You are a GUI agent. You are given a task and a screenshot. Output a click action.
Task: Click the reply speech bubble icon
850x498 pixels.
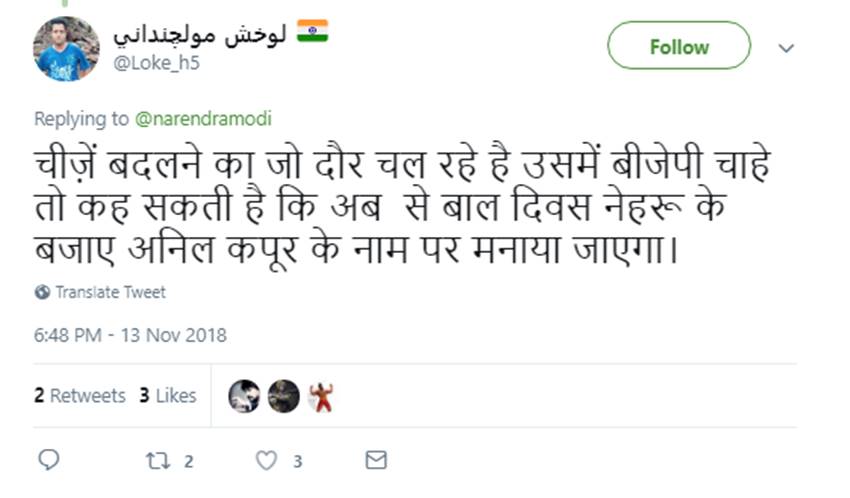[x=49, y=460]
